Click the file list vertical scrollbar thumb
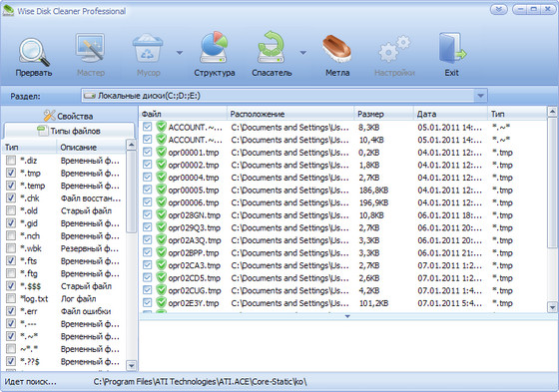Screen dimensions: 559x392 point(552,183)
